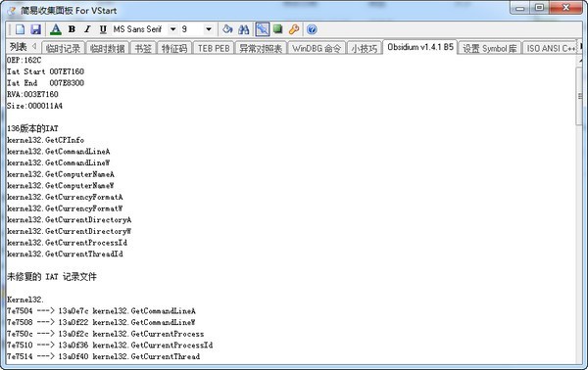Select the 设置 Symbol 库 tab
The width and height of the screenshot is (588, 370).
489,48
